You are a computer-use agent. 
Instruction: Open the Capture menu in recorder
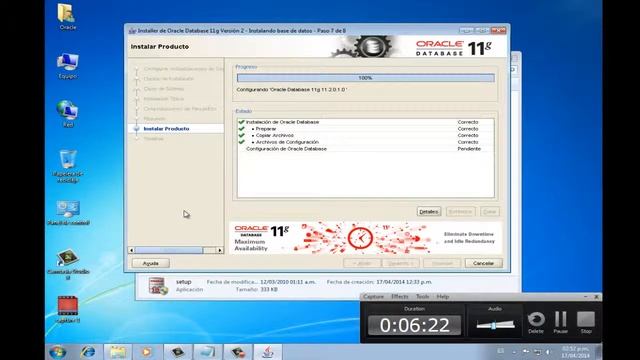click(373, 297)
